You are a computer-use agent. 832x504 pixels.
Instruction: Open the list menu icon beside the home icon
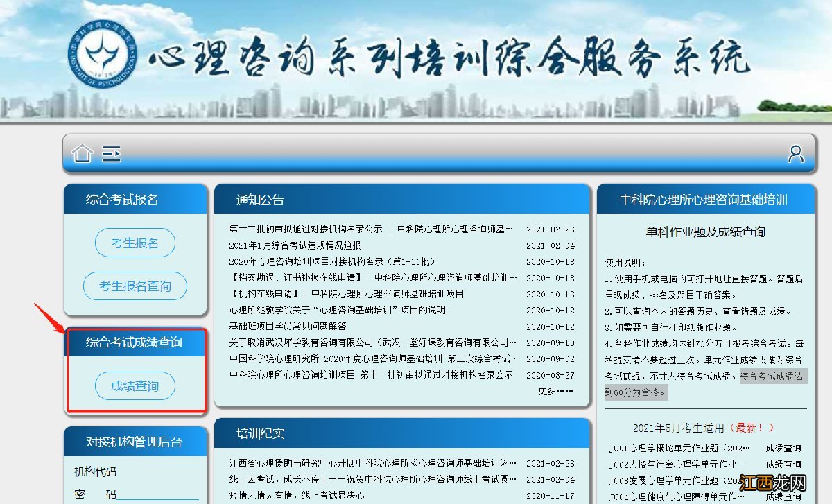pos(111,154)
